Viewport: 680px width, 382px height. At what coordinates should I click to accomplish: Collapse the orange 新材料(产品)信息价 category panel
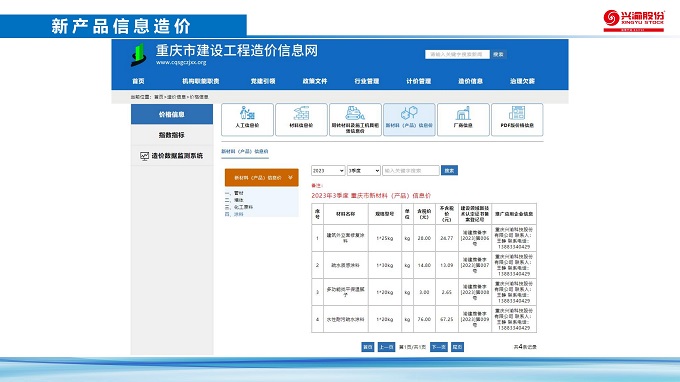click(262, 177)
